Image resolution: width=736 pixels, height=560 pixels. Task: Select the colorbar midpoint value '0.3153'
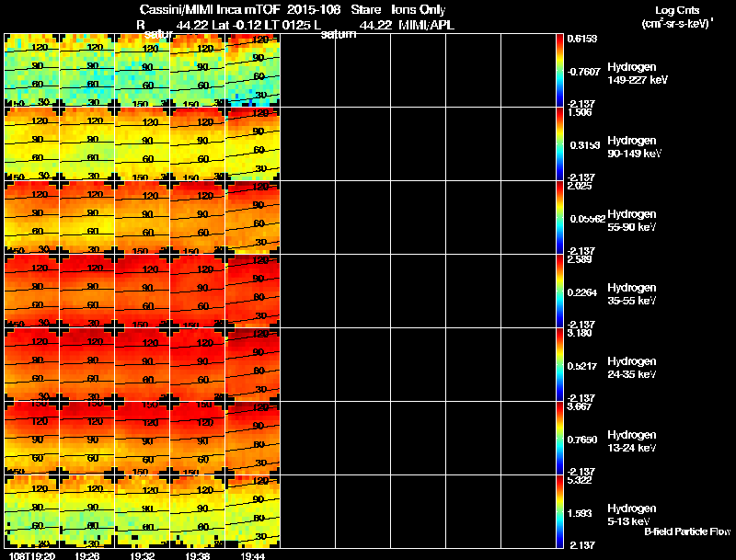(x=585, y=145)
